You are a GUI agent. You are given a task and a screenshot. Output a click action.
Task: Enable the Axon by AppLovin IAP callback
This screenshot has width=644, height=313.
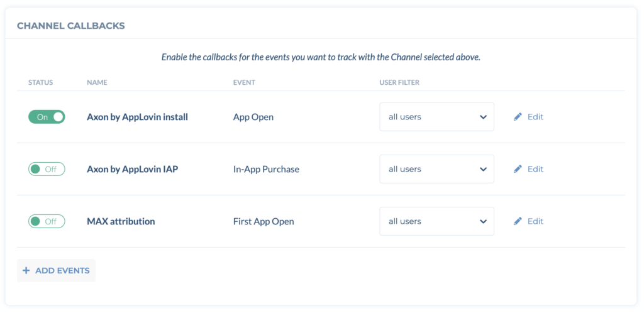click(x=47, y=169)
